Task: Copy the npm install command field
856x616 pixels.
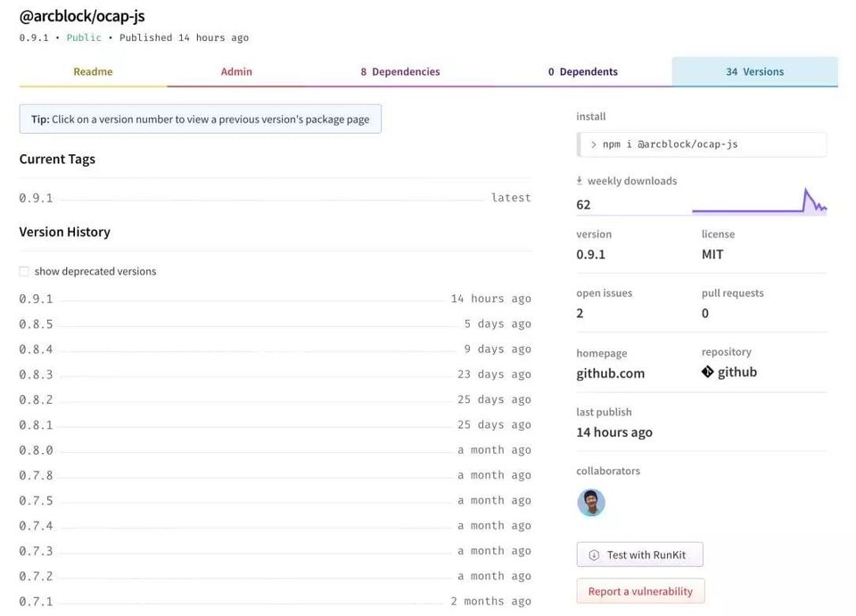Action: [x=702, y=144]
